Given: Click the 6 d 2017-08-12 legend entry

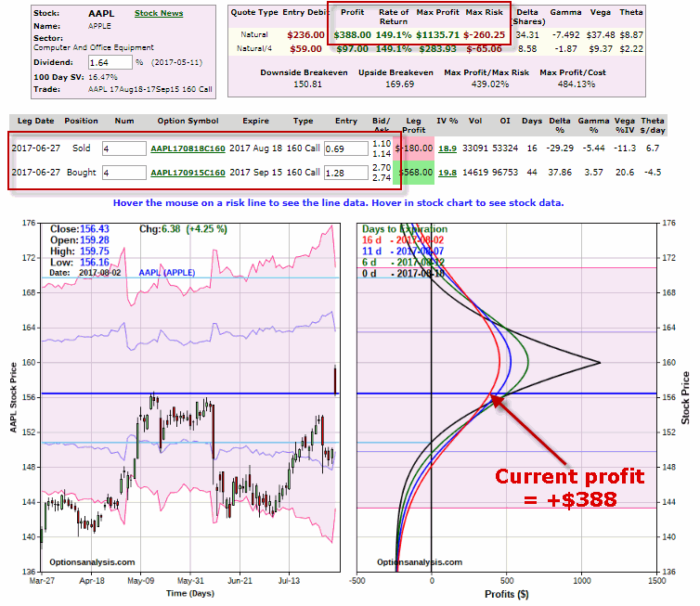Looking at the screenshot, I should coord(403,263).
